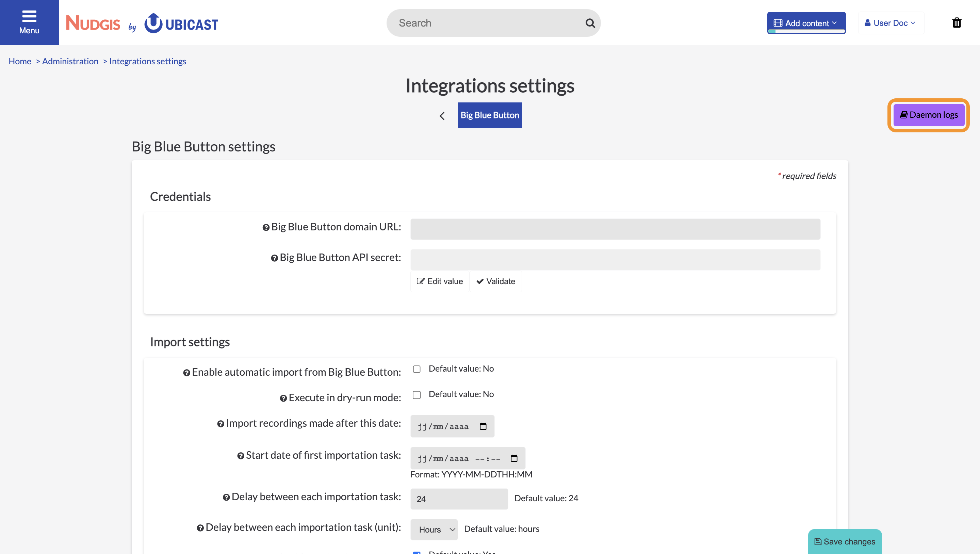Image resolution: width=980 pixels, height=554 pixels.
Task: Help icon for Big Blue Button domain URL
Action: pos(266,228)
